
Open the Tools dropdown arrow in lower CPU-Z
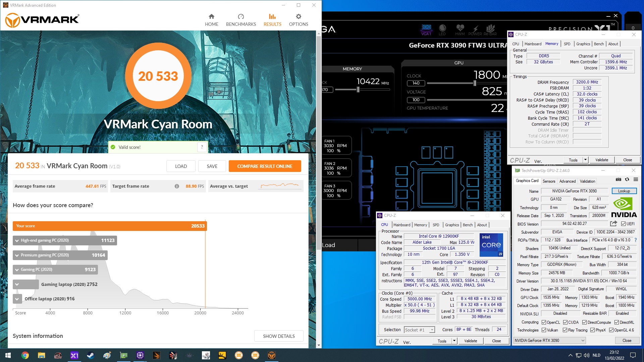[454, 341]
